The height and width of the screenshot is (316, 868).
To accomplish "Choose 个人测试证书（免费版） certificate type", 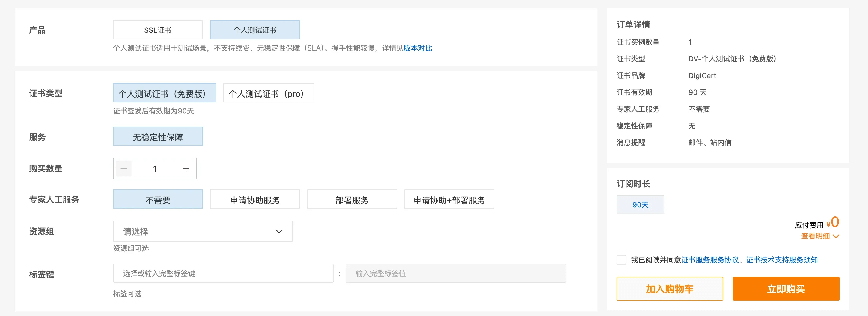I will (x=164, y=93).
